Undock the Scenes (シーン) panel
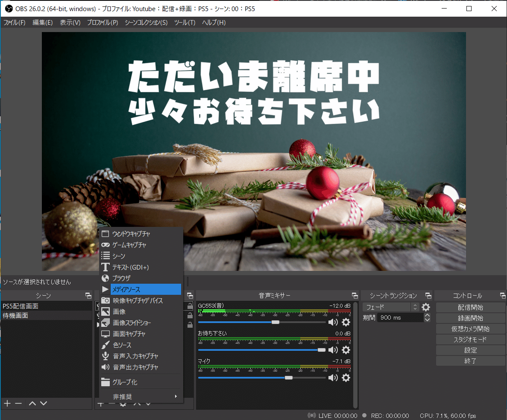507x420 pixels. coord(88,296)
